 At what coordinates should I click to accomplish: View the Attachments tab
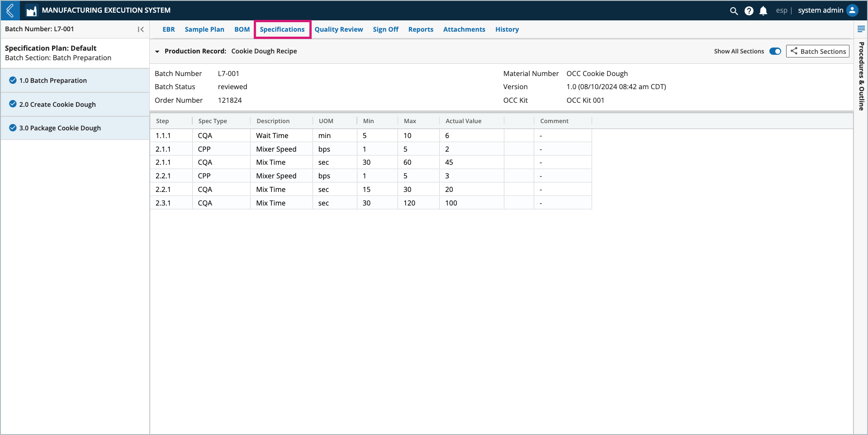[464, 29]
